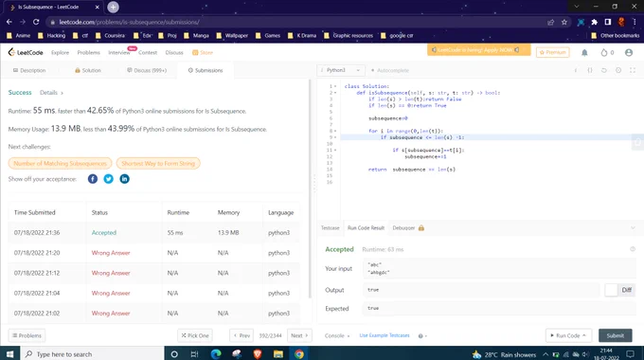This screenshot has width=644, height=360.
Task: Open the user profile avatar
Action: pos(629,53)
